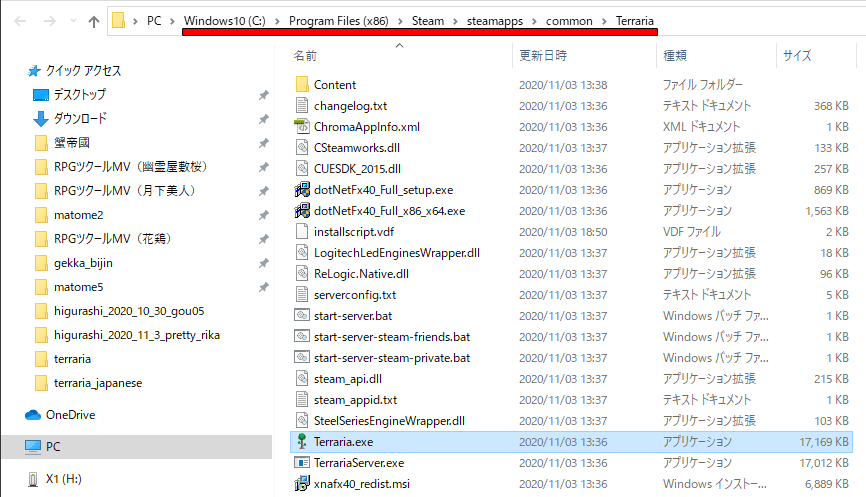Select Steam breadcrumb segment
The width and height of the screenshot is (866, 497).
tap(427, 21)
